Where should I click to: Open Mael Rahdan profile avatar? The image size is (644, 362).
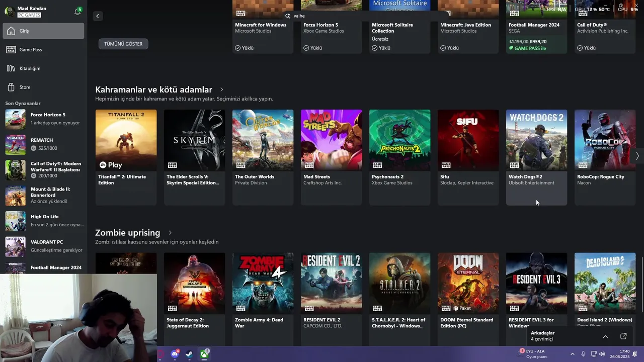10,12
